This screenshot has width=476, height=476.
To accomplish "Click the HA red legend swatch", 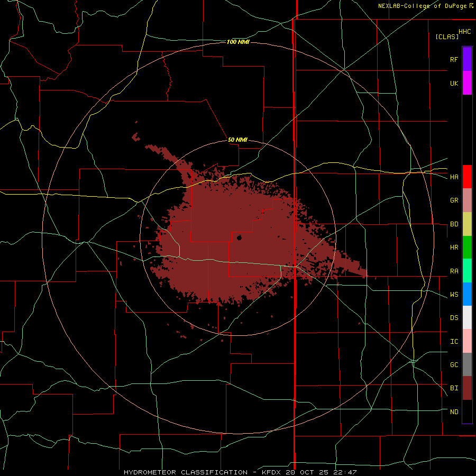I will pos(467,177).
